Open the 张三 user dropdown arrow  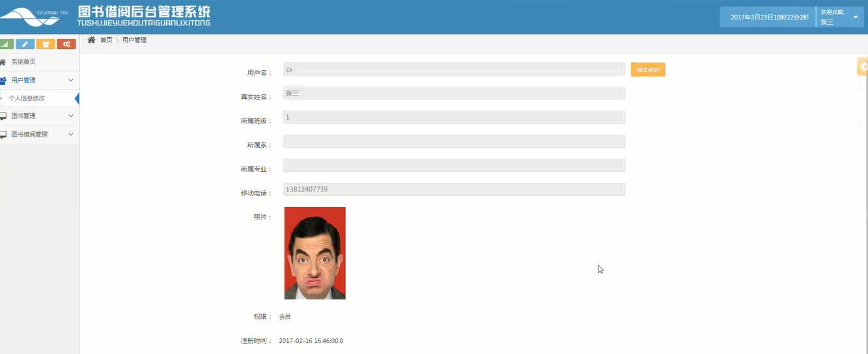[x=856, y=17]
